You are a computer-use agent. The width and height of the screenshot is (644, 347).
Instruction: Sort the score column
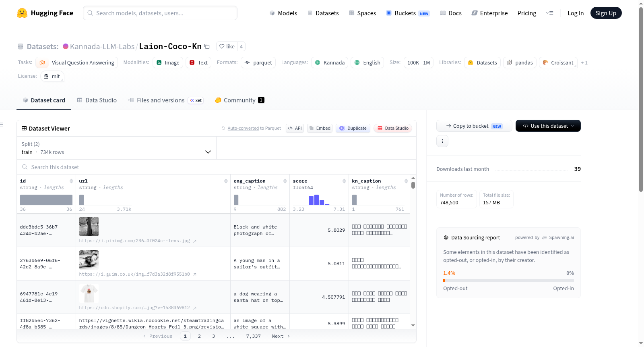coord(344,181)
